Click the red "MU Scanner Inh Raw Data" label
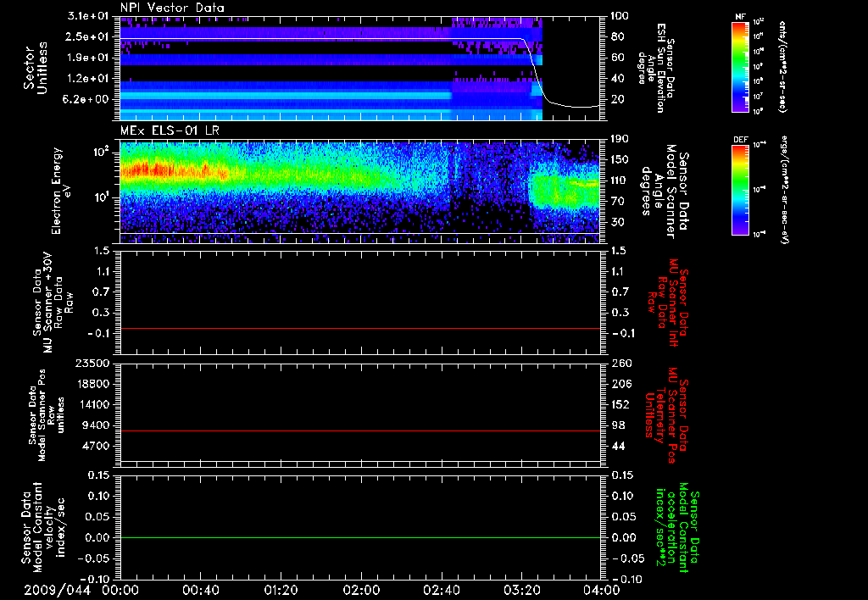The height and width of the screenshot is (600, 868). (667, 301)
